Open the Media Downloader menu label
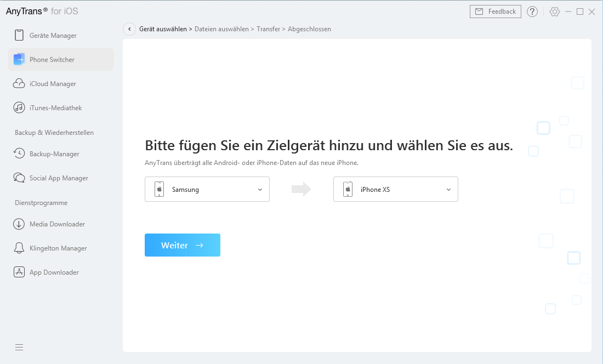Screen dimensions: 603x364 coord(58,224)
